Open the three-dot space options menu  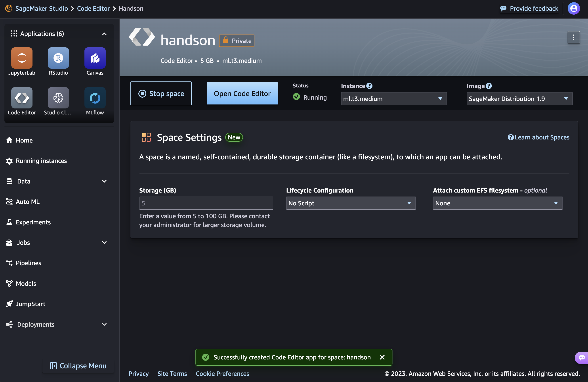tap(573, 37)
